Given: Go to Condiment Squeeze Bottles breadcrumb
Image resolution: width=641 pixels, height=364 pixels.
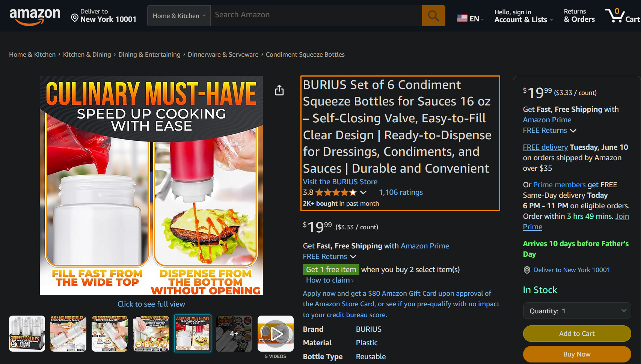Looking at the screenshot, I should [305, 54].
